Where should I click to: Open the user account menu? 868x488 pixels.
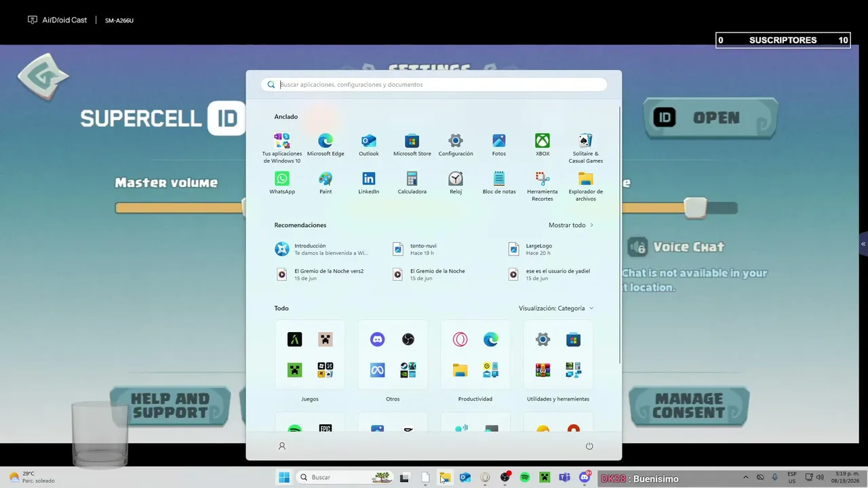tap(282, 446)
